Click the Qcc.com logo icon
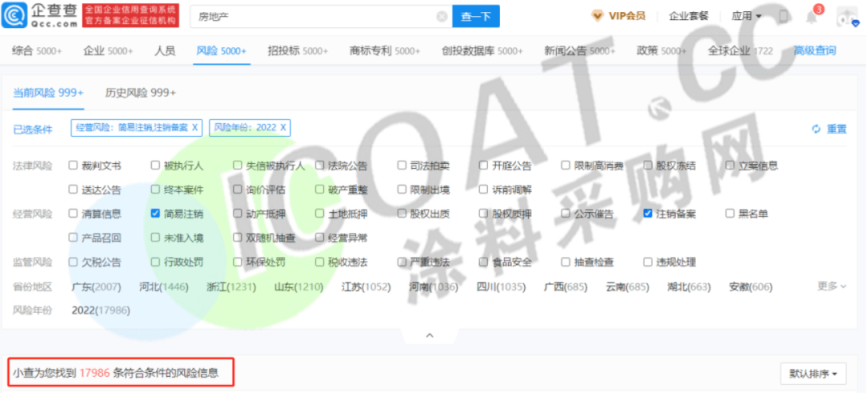Image resolution: width=868 pixels, height=393 pixels. (x=16, y=16)
